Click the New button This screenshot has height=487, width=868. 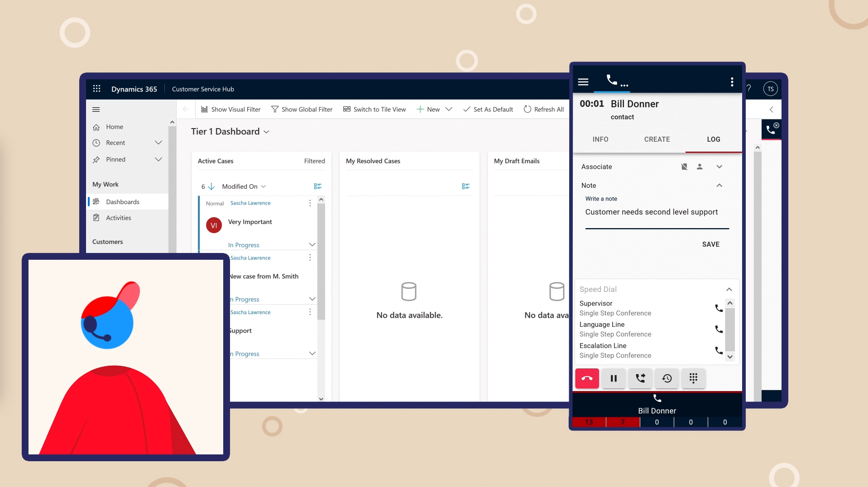click(428, 110)
